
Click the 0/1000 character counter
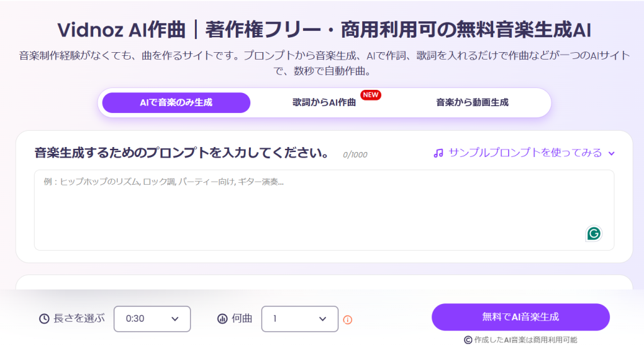355,155
